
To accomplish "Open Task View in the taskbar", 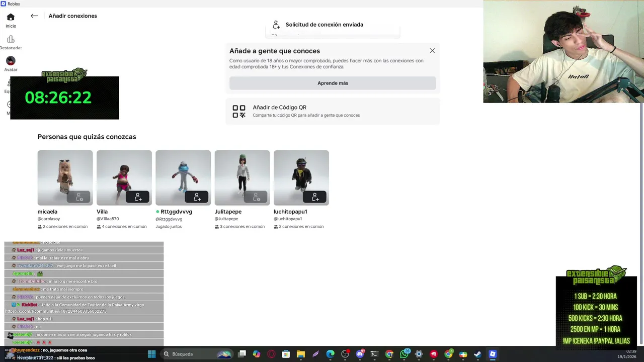I will pyautogui.click(x=242, y=354).
